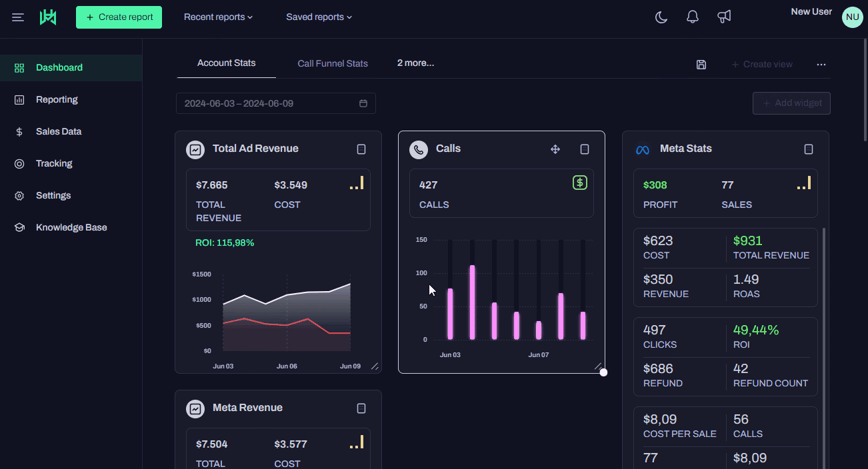Switch to the Call Funnel Stats tab
The height and width of the screenshot is (469, 868).
(333, 63)
